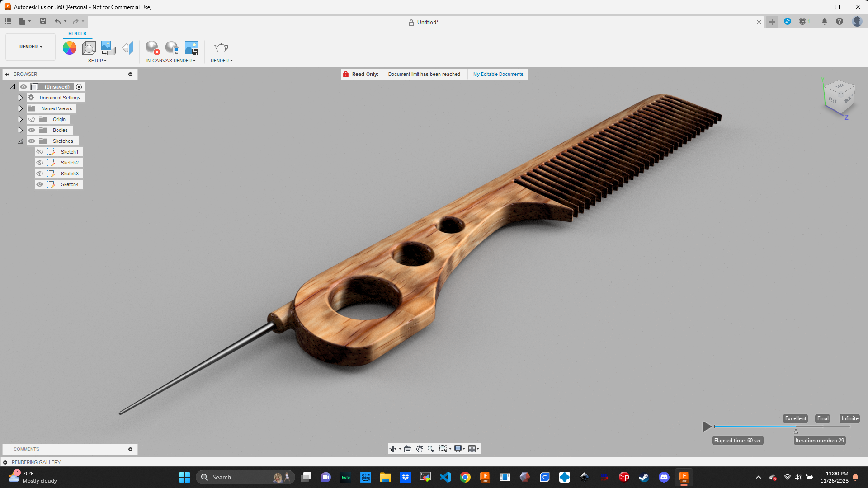Open Scene Settings tool in Setup
This screenshot has height=488, width=868.
pos(89,48)
